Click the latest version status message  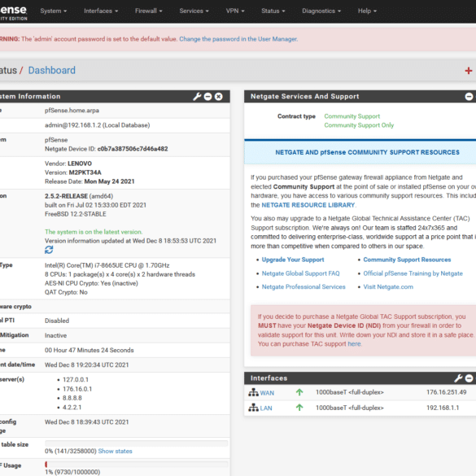click(x=94, y=232)
